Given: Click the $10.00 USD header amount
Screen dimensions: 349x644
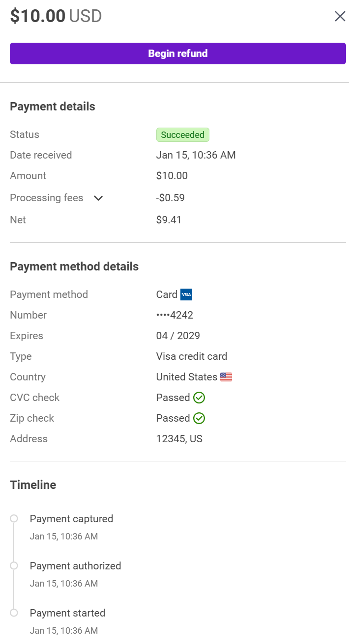Looking at the screenshot, I should pyautogui.click(x=56, y=16).
